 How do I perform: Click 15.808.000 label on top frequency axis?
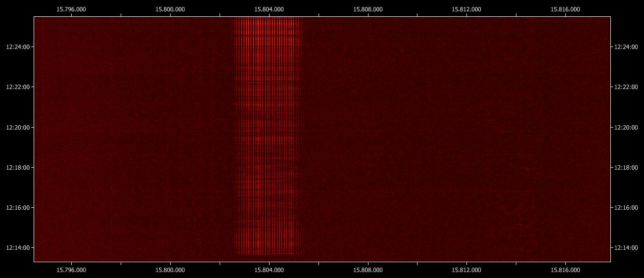coord(368,9)
